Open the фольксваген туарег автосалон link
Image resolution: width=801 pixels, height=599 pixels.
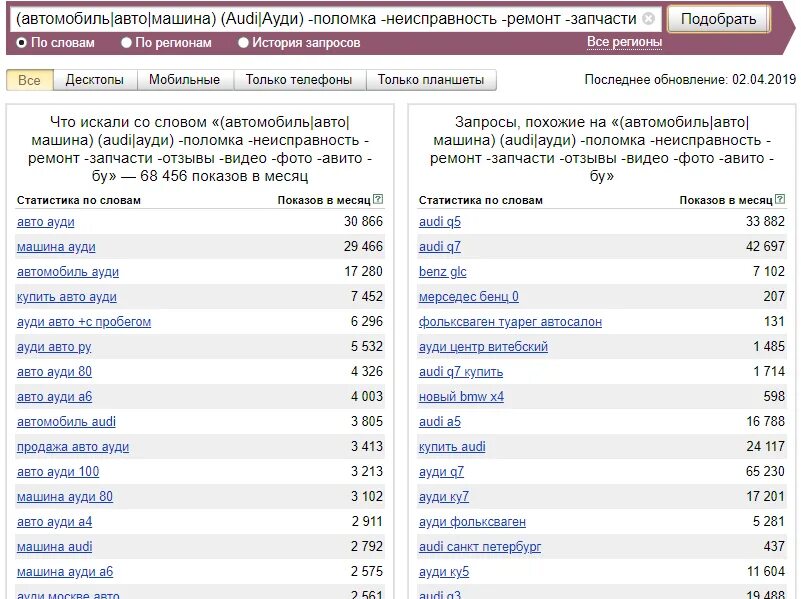[510, 322]
